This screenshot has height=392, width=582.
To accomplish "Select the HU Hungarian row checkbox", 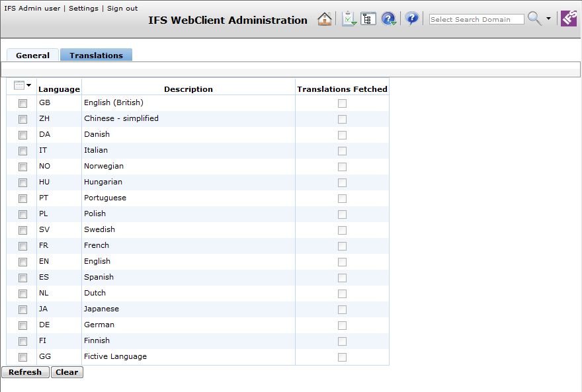I will (x=22, y=182).
